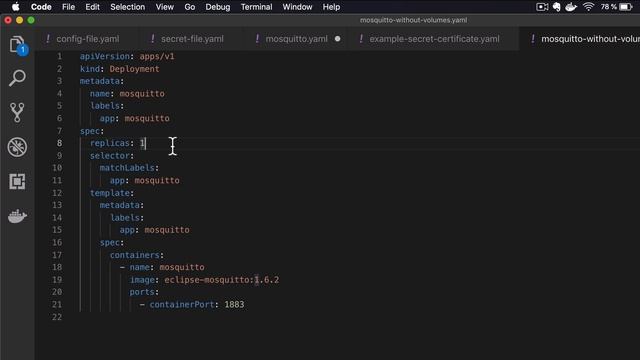Click the battery percentage 78 % text
This screenshot has width=640, height=360.
(609, 7)
